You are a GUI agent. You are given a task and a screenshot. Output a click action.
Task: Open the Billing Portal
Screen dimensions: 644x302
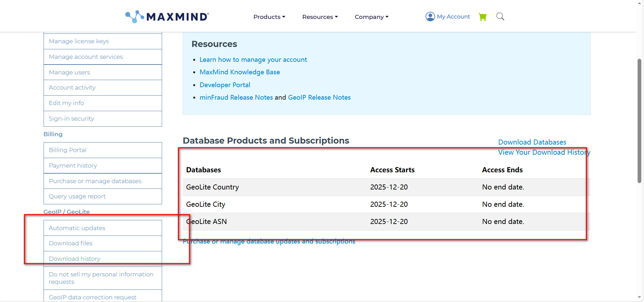coord(103,150)
